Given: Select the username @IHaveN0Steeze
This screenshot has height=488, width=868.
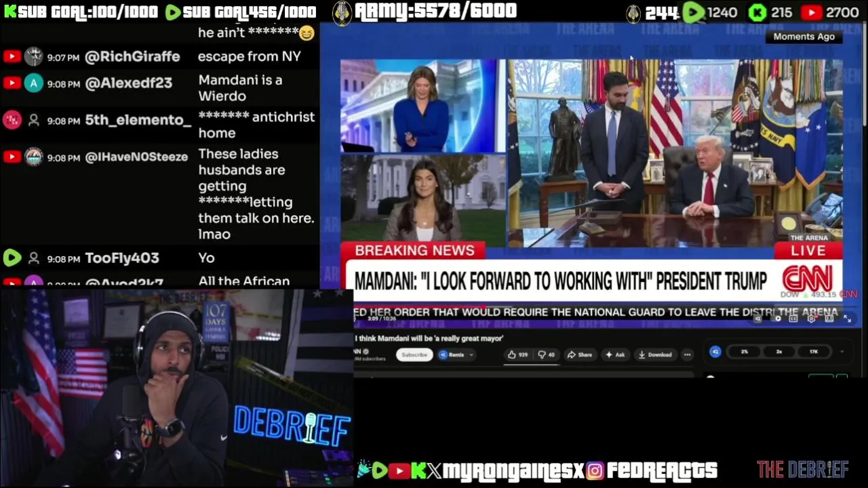Looking at the screenshot, I should [x=136, y=157].
